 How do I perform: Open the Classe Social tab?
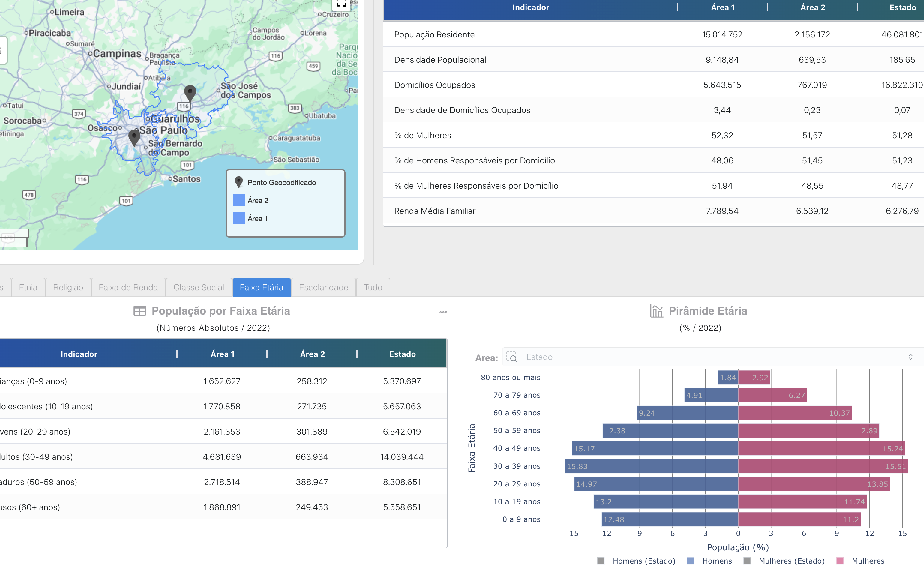[199, 287]
